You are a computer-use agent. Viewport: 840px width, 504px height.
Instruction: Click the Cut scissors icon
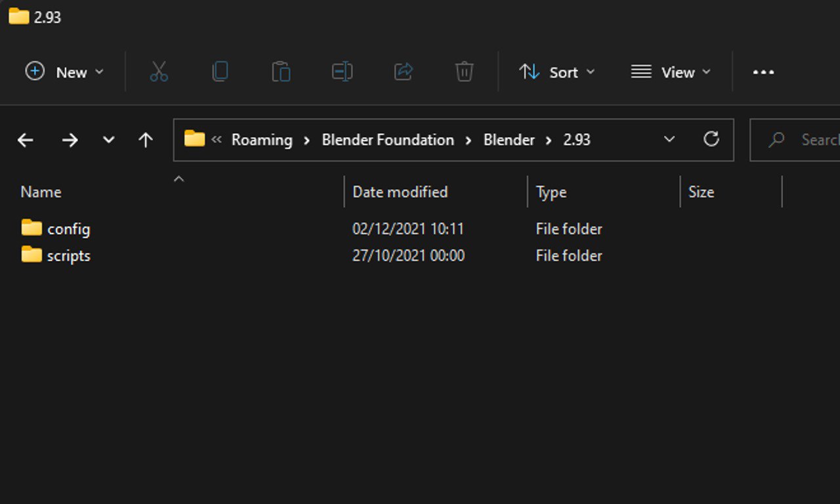click(x=159, y=72)
